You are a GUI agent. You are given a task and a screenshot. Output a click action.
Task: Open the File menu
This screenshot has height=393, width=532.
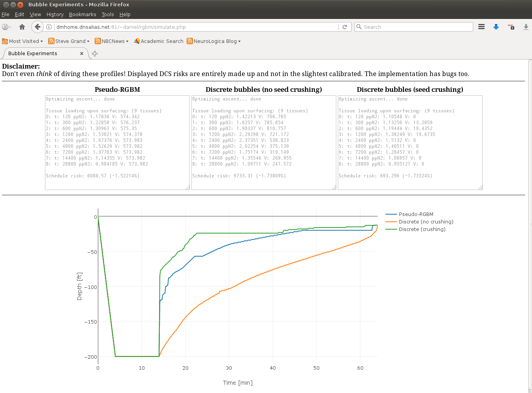click(5, 15)
